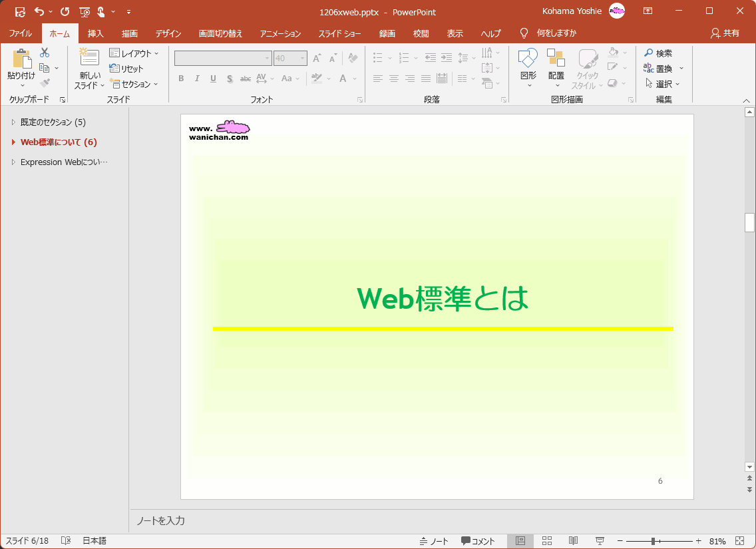756x549 pixels.
Task: Open the セクション section dropdown
Action: [x=134, y=84]
